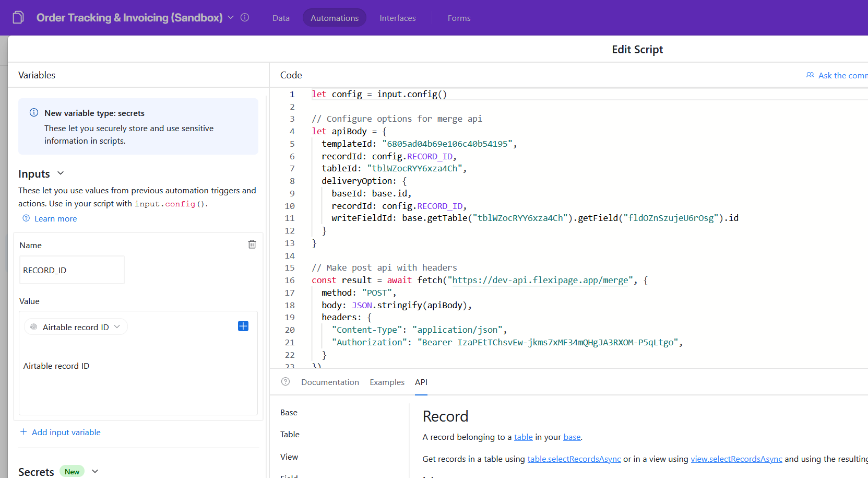Select Table in API sidebar
The height and width of the screenshot is (478, 868).
(x=290, y=434)
